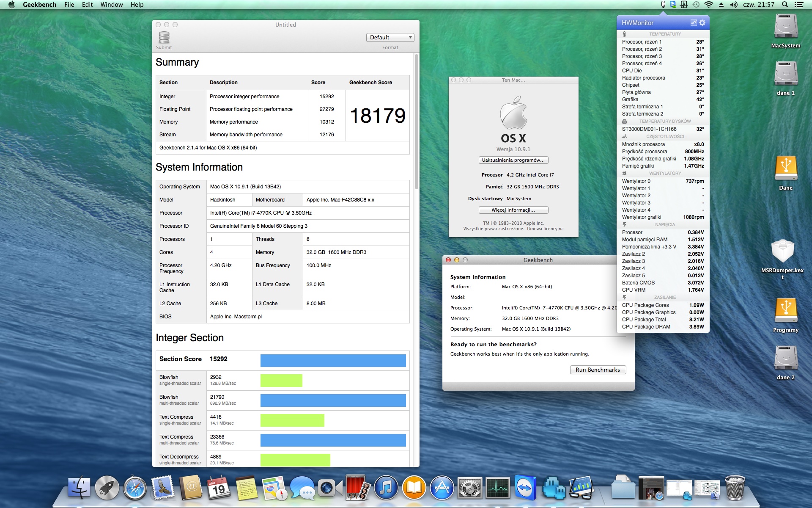Open the volume control in menu bar

pos(734,5)
